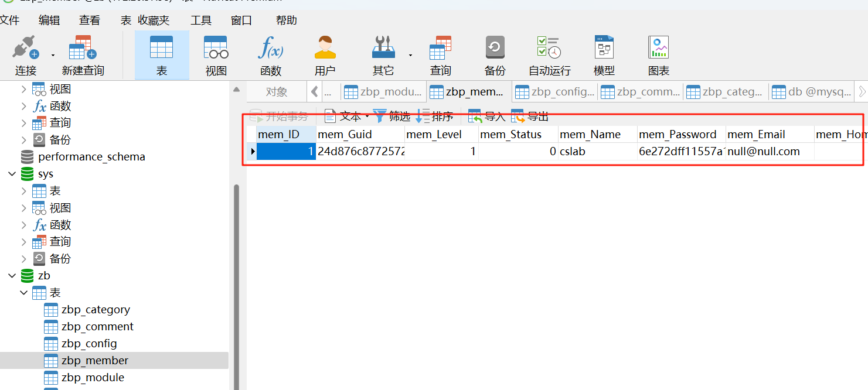Image resolution: width=868 pixels, height=390 pixels.
Task: Select the 表 toolbar button
Action: click(162, 56)
